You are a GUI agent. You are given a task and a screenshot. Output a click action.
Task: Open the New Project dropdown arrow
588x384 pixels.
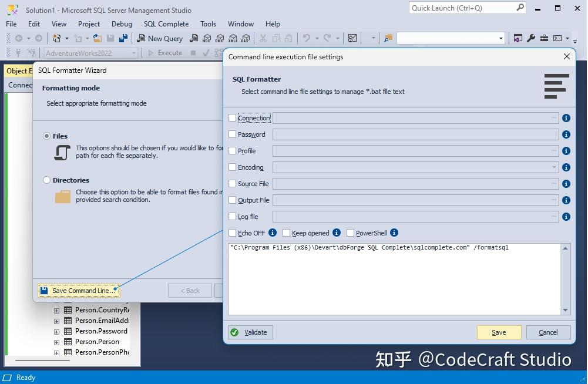tap(67, 38)
